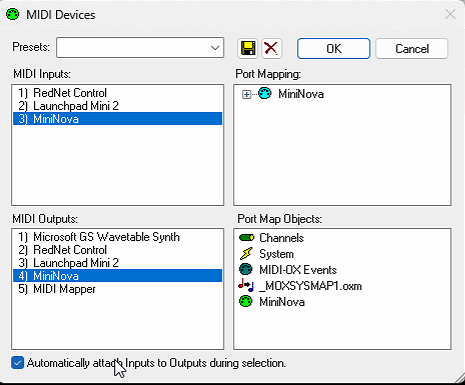
Task: Open the Presets dropdown list
Action: (215, 48)
